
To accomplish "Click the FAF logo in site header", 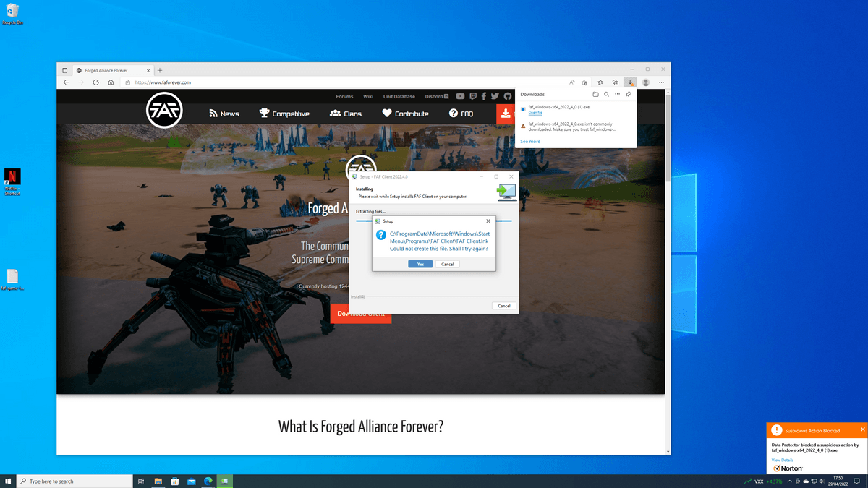I will pyautogui.click(x=164, y=111).
